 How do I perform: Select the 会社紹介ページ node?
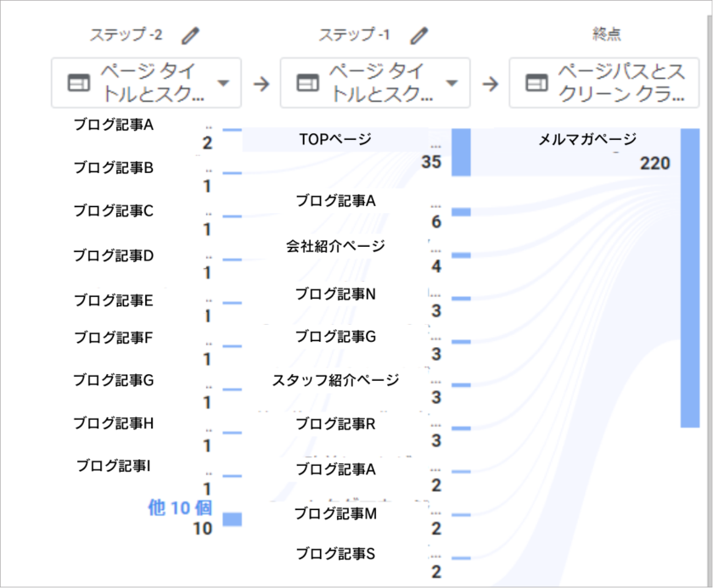(x=334, y=247)
